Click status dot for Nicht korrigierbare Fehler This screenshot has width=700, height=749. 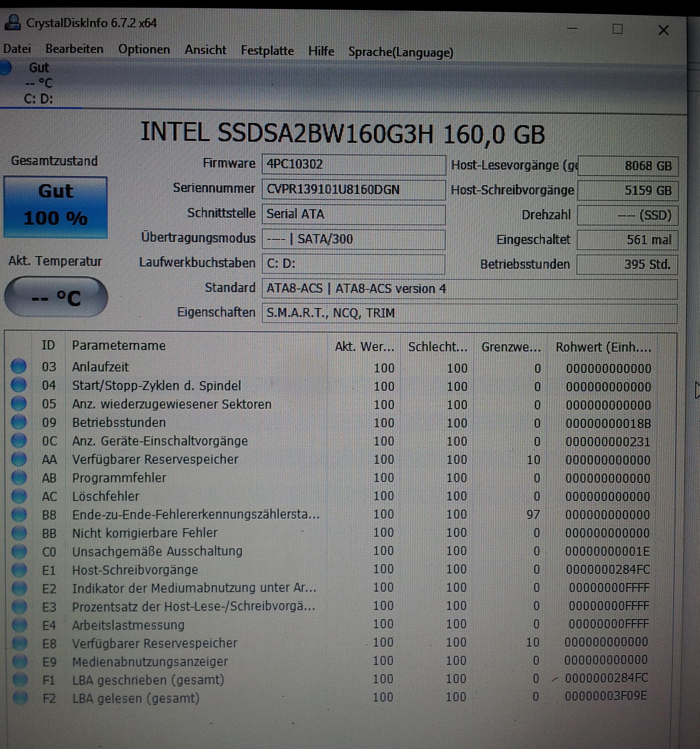(x=19, y=533)
